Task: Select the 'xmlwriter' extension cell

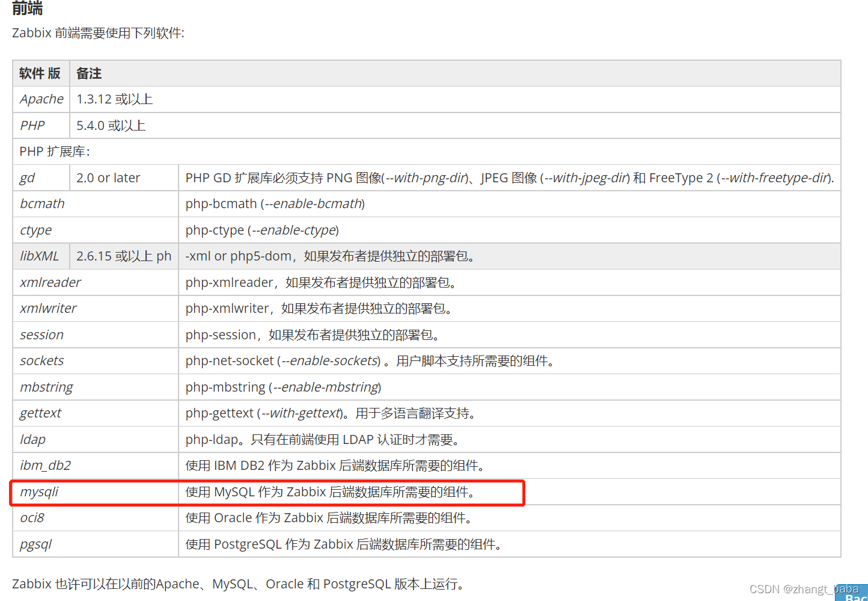Action: 96,309
